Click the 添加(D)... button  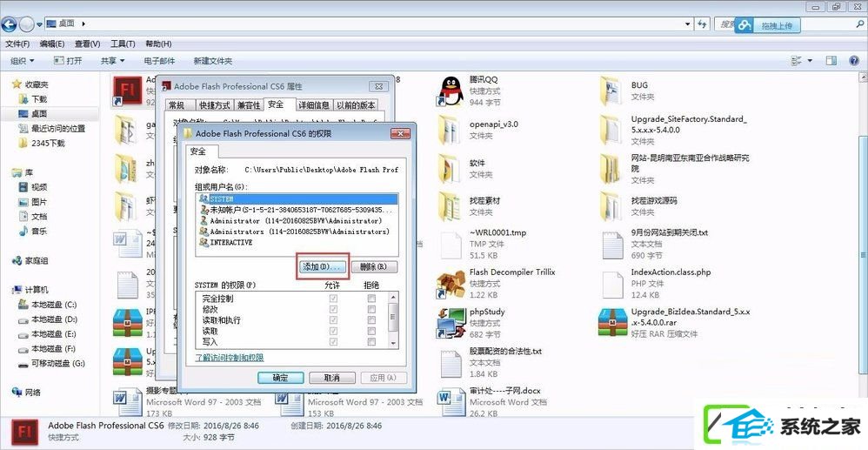tap(323, 266)
